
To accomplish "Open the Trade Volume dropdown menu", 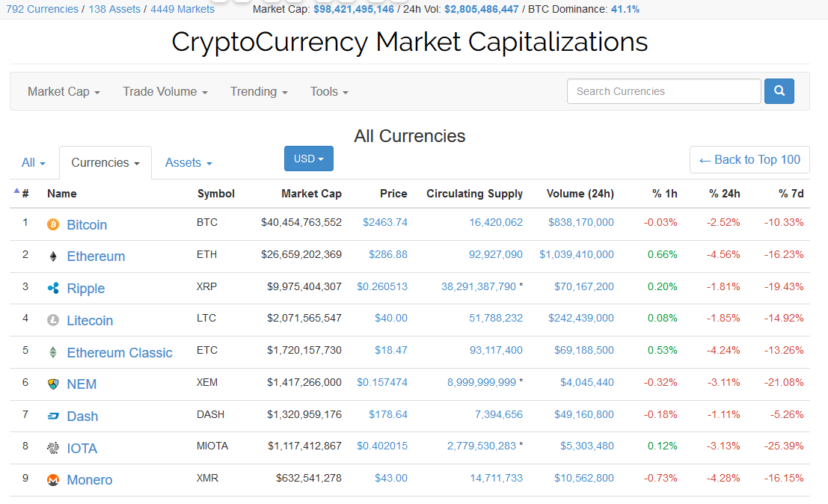I will click(165, 92).
